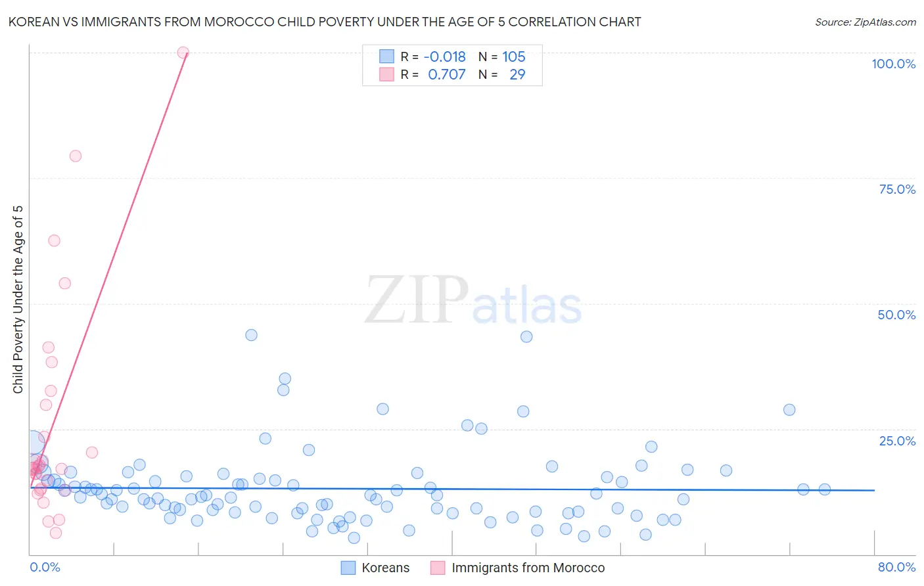
Task: Select the large blue bubble on the y-axis
Action: point(34,444)
